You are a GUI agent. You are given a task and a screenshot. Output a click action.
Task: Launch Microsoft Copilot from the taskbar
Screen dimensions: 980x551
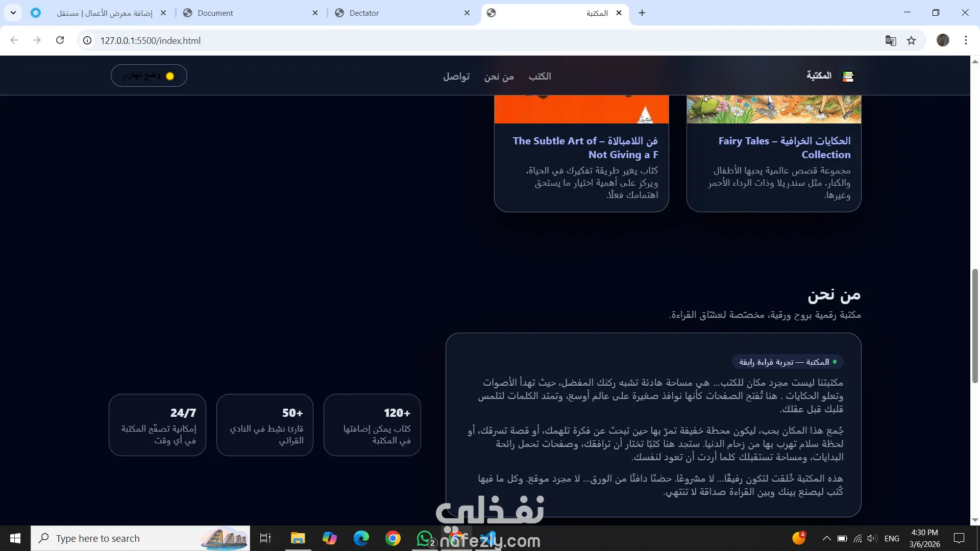click(x=329, y=538)
